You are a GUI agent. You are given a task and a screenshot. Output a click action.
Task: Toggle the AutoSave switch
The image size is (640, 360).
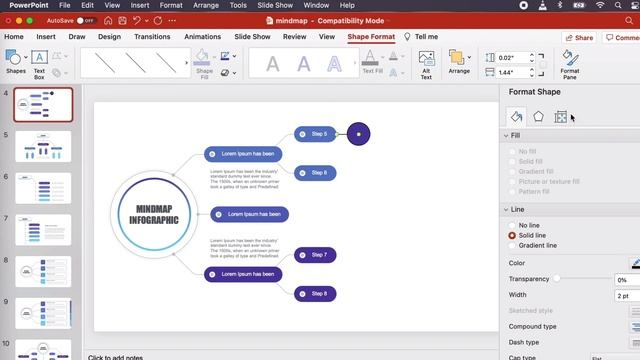(x=86, y=20)
